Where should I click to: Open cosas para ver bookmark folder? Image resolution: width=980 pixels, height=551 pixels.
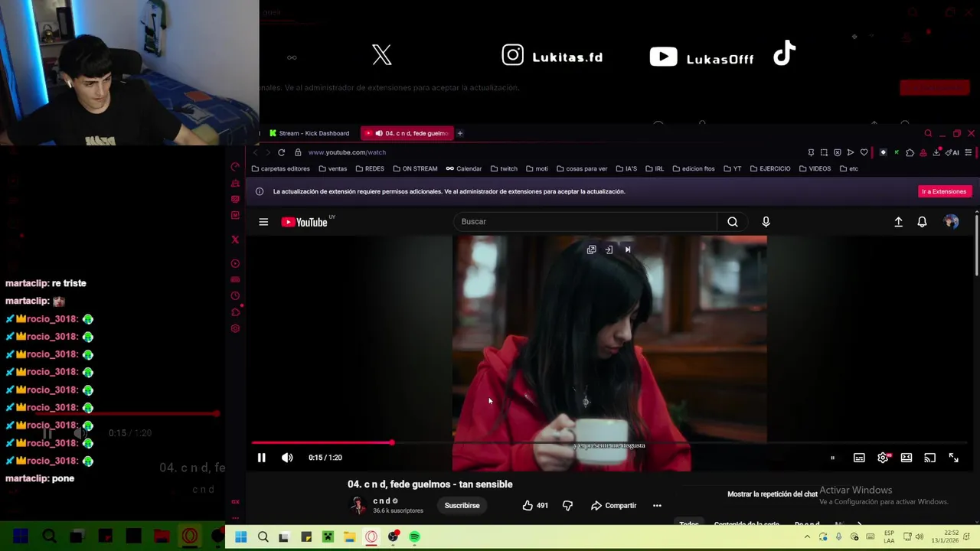coord(582,168)
